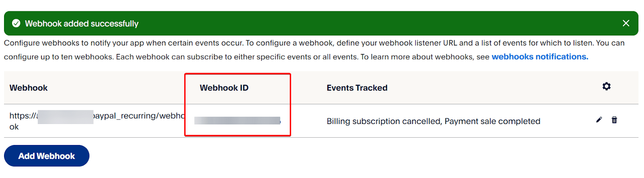This screenshot has height=178, width=644.
Task: Click the wrapped "ok" end of the URL
Action: point(14,127)
